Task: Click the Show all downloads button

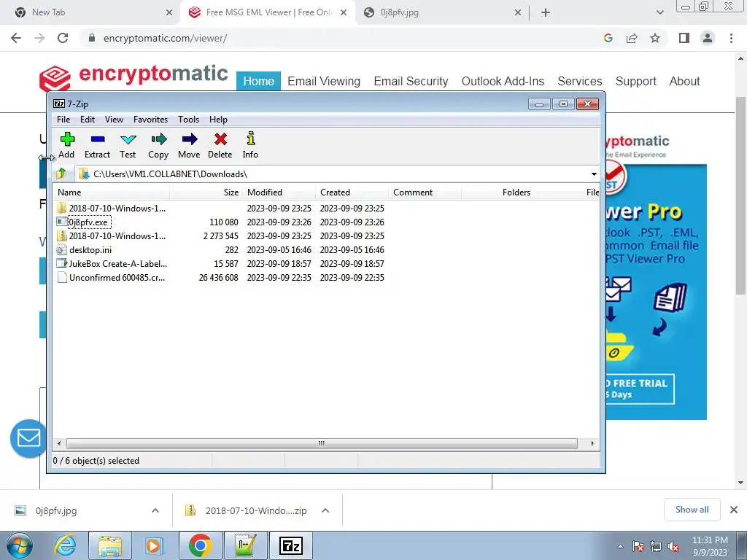Action: (692, 510)
